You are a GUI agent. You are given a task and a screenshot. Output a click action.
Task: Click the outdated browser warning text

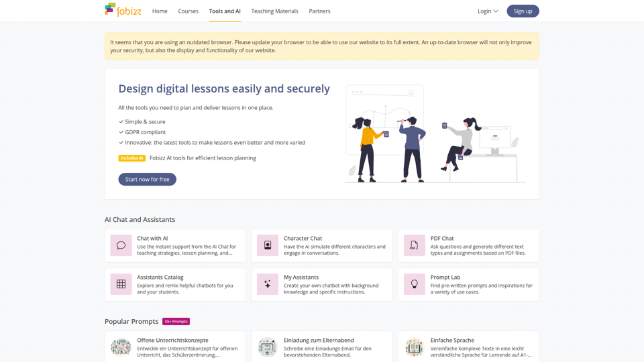pyautogui.click(x=321, y=46)
